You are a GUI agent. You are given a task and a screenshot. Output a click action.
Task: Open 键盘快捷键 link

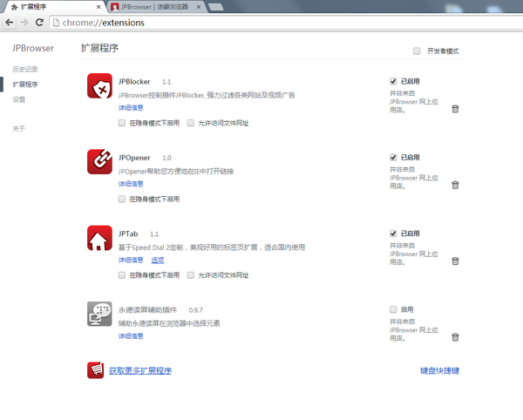pos(438,370)
